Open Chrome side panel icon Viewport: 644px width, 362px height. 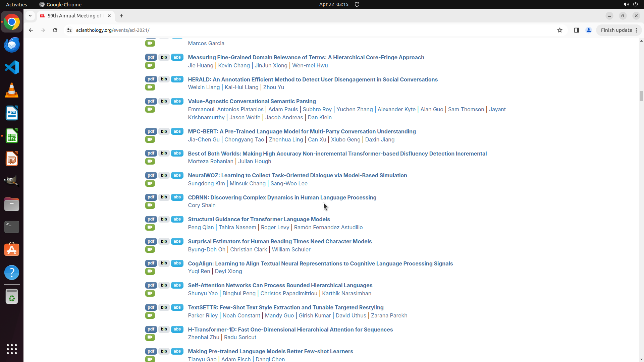pyautogui.click(x=576, y=30)
